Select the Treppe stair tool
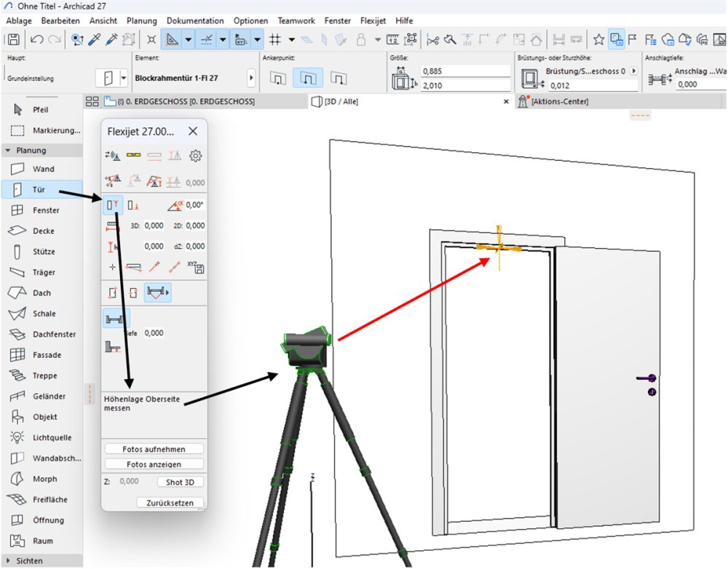The width and height of the screenshot is (728, 569). tap(41, 375)
